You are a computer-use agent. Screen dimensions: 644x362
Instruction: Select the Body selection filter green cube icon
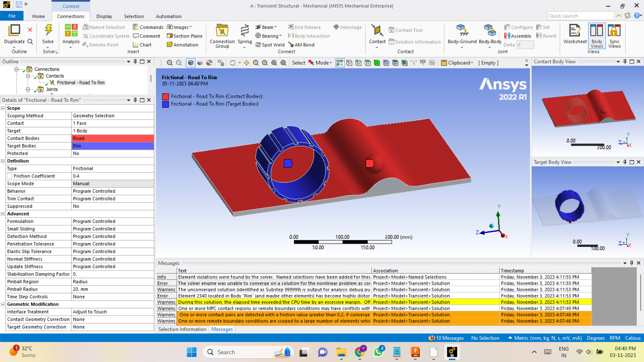(377, 63)
